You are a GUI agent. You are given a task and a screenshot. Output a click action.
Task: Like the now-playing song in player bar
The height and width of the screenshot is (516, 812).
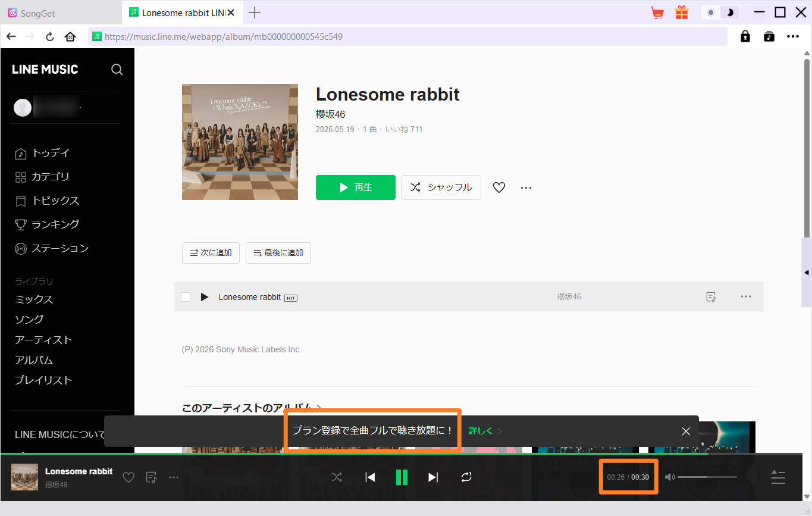pos(128,477)
